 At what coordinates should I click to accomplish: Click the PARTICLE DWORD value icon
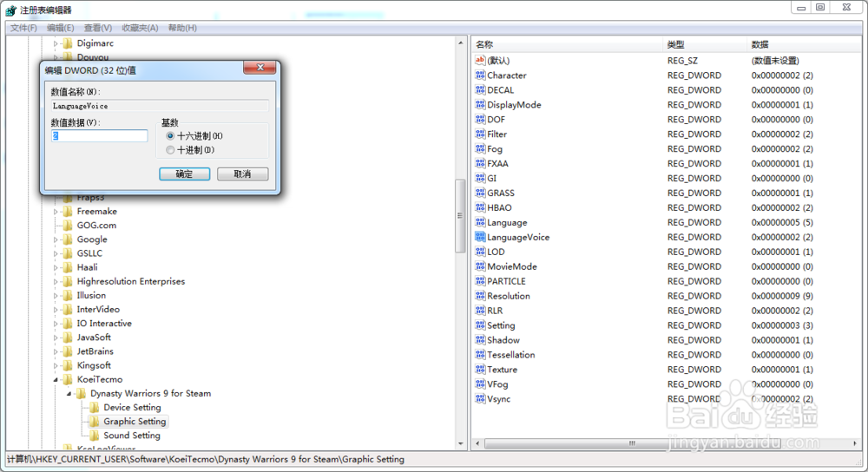pyautogui.click(x=480, y=281)
